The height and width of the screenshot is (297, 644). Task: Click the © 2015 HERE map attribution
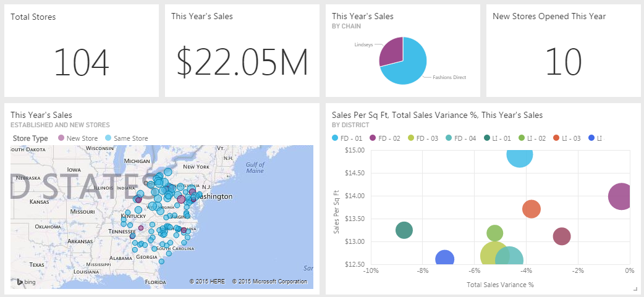pos(208,282)
